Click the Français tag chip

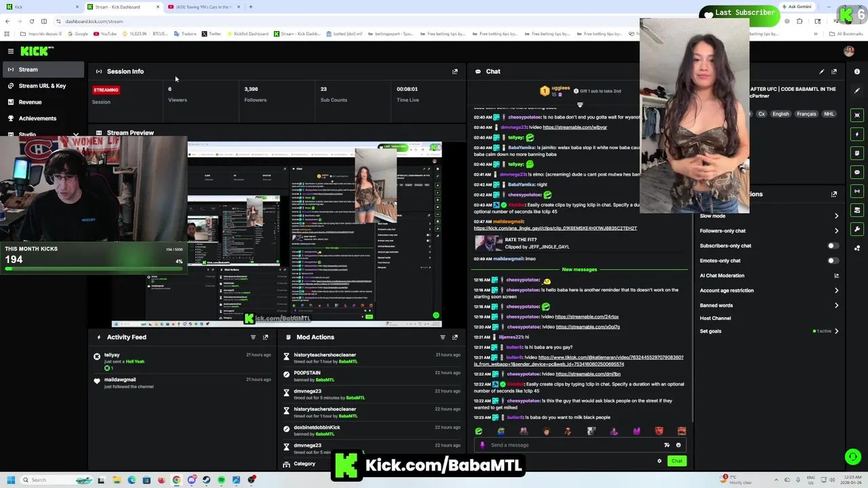point(806,114)
